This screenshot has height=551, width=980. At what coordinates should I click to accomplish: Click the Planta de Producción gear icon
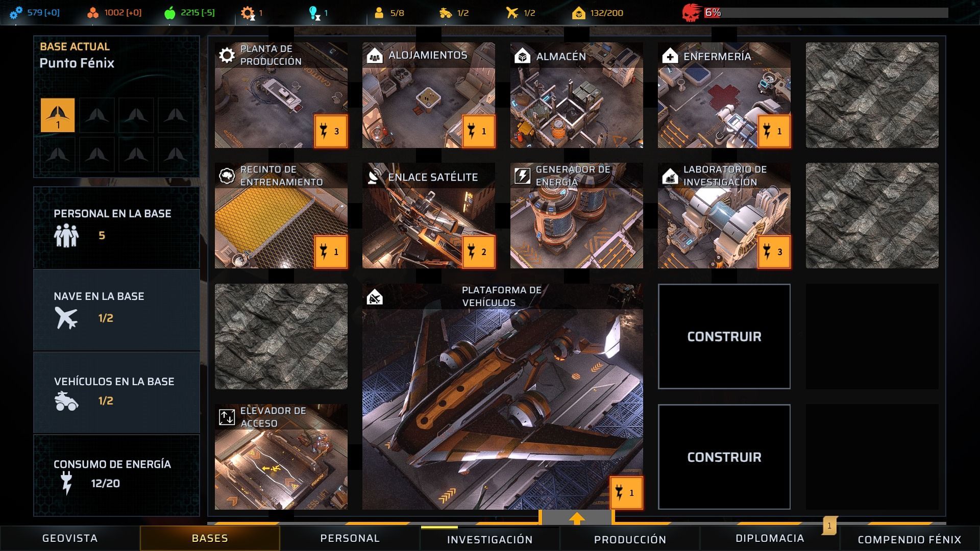[x=227, y=55]
